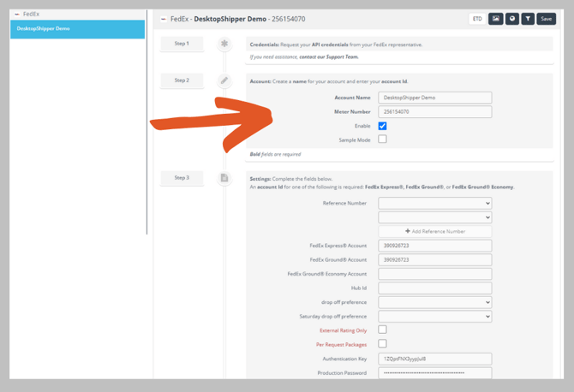Click the Step 2 pencil edit icon
The image size is (574, 392).
pyautogui.click(x=224, y=80)
